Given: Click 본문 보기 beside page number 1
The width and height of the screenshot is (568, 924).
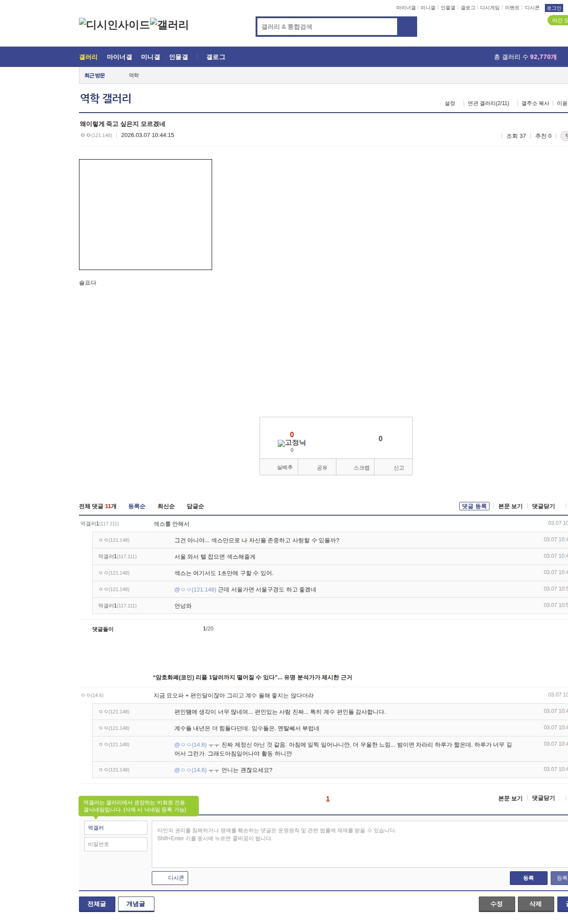Looking at the screenshot, I should [x=510, y=798].
